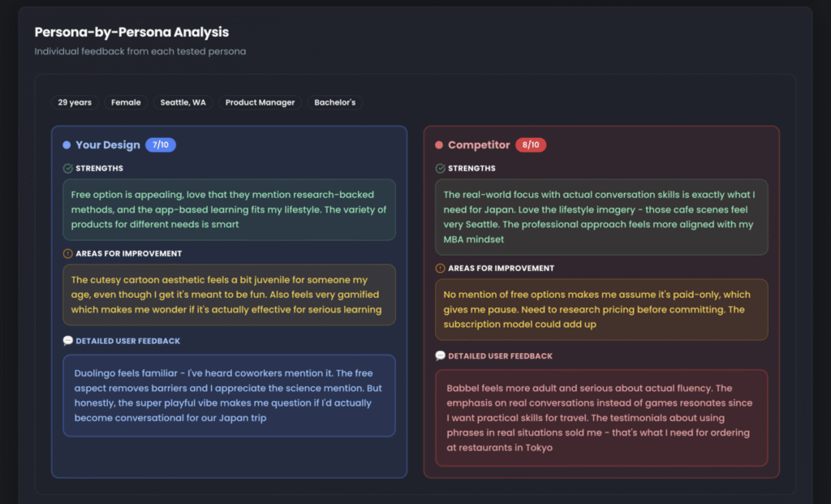This screenshot has width=831, height=504.
Task: Click the 7/10 score badge
Action: click(x=161, y=145)
